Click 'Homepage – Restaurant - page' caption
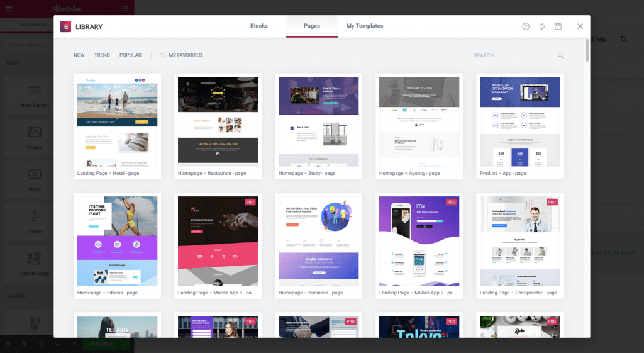 tap(212, 174)
